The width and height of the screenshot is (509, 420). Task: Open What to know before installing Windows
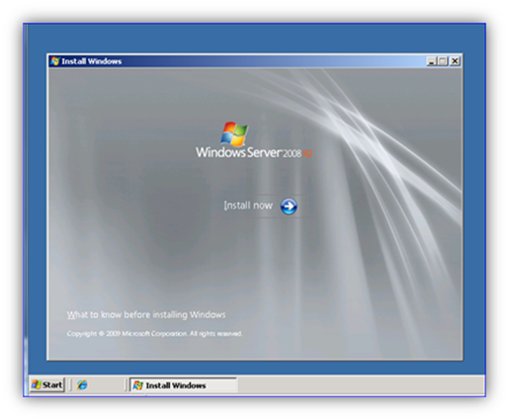click(x=146, y=315)
